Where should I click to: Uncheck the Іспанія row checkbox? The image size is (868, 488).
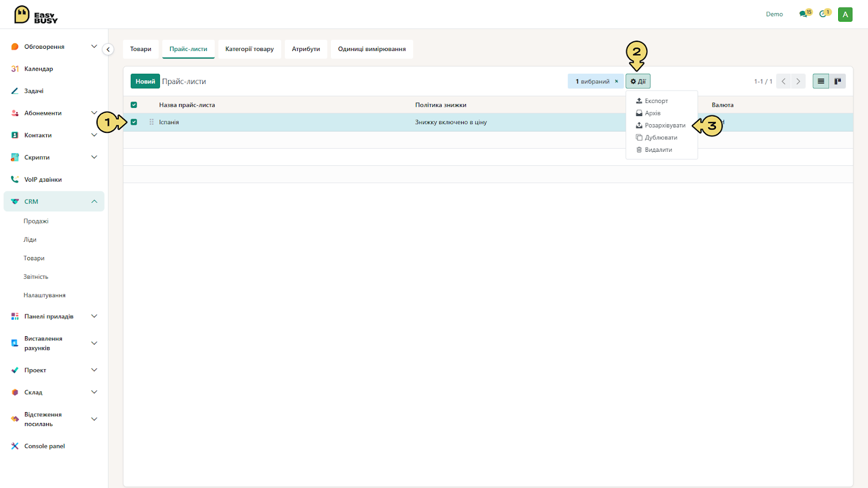(x=134, y=122)
